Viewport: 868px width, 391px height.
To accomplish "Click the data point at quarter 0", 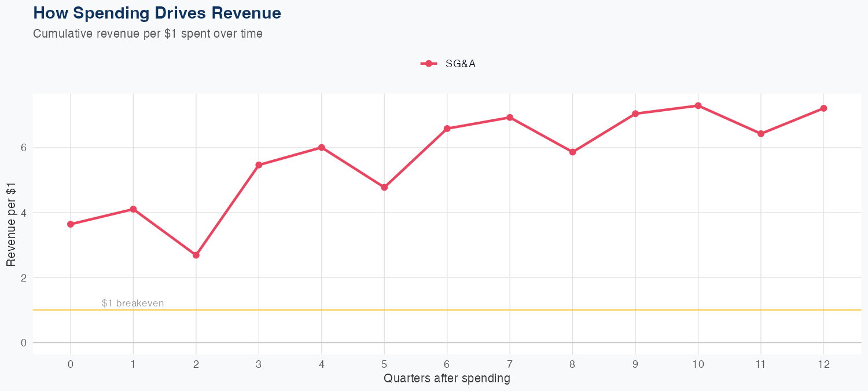I will (71, 224).
